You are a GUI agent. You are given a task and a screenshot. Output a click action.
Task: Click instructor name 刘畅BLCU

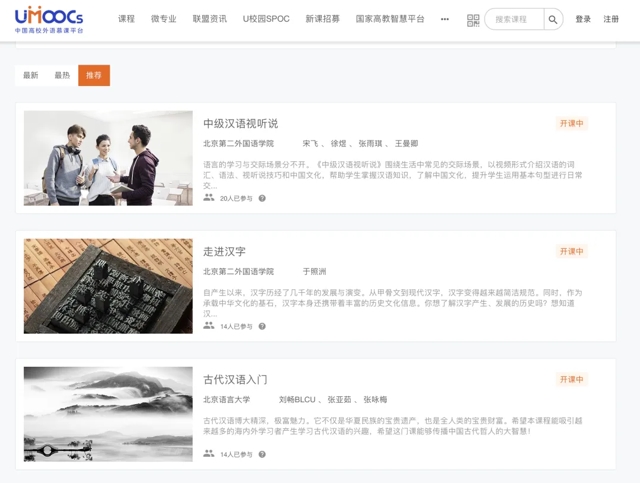tap(297, 400)
